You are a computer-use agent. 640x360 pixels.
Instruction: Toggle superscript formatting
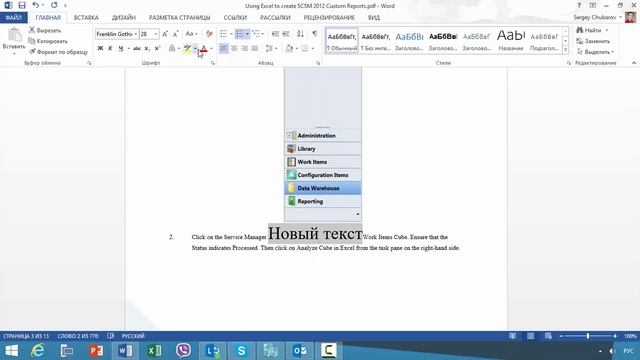tap(158, 48)
